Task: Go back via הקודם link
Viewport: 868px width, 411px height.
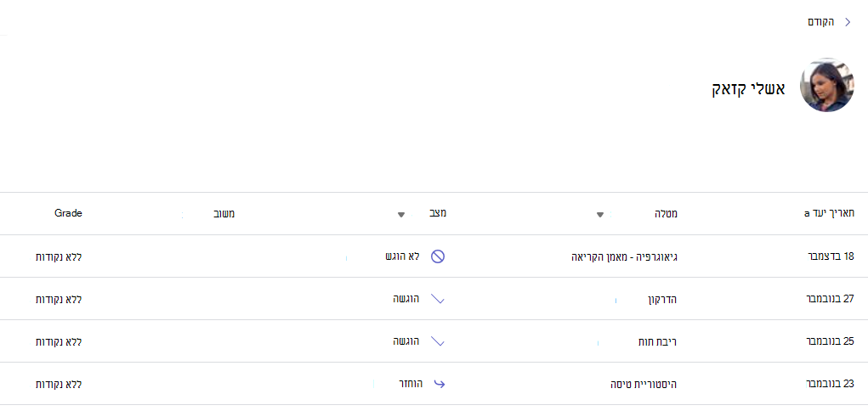Action: (x=821, y=22)
